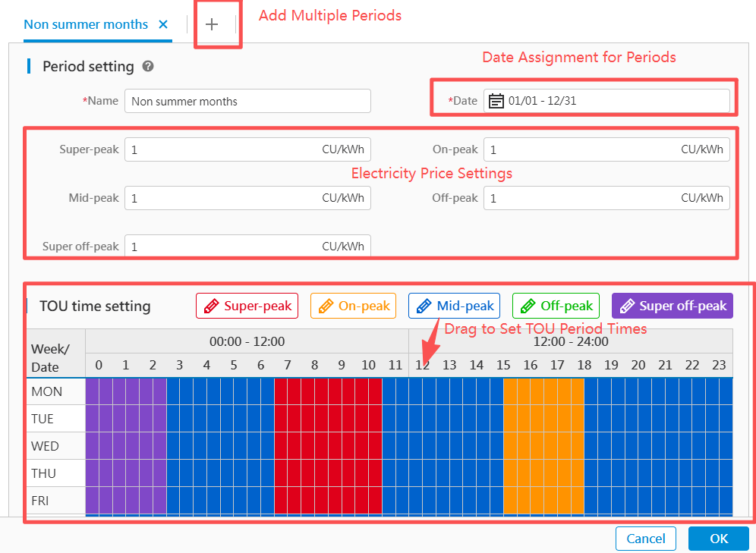
Task: Click the plus icon to add period
Action: tap(212, 24)
